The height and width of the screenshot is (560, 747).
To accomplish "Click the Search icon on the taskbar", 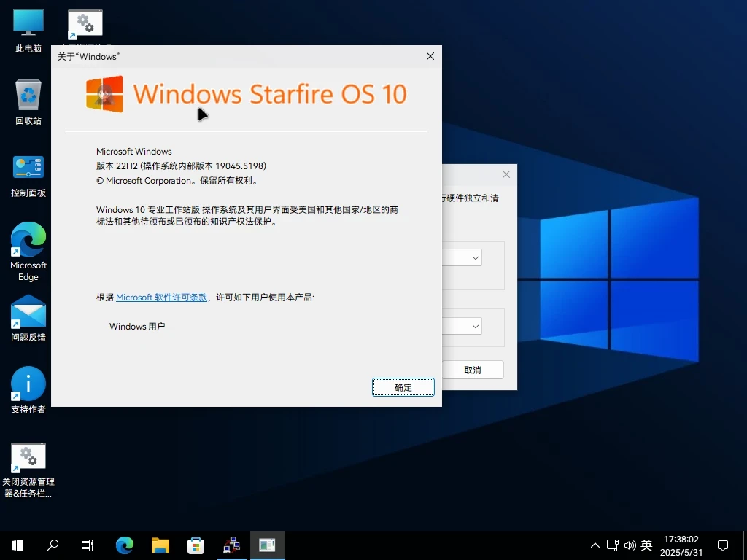I will (x=52, y=545).
